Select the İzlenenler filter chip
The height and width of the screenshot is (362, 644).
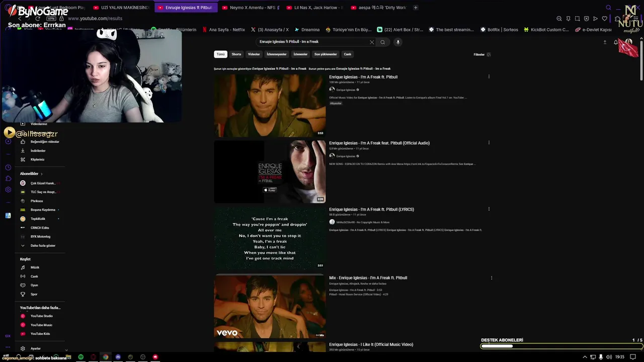[300, 54]
